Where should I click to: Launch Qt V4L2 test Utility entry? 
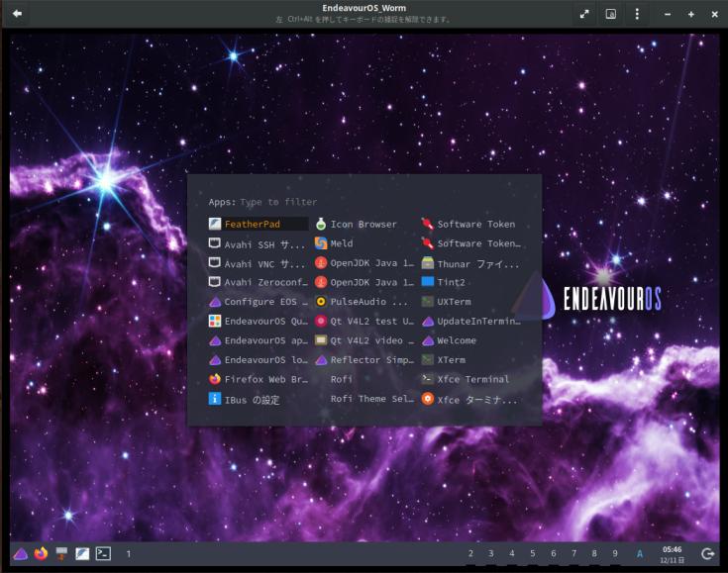(x=364, y=321)
